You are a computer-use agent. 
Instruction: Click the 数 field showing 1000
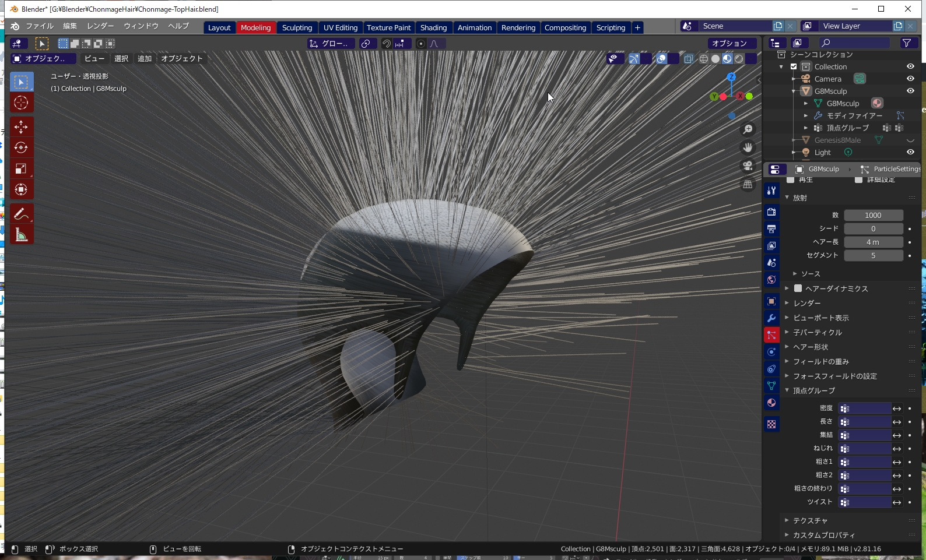(873, 215)
